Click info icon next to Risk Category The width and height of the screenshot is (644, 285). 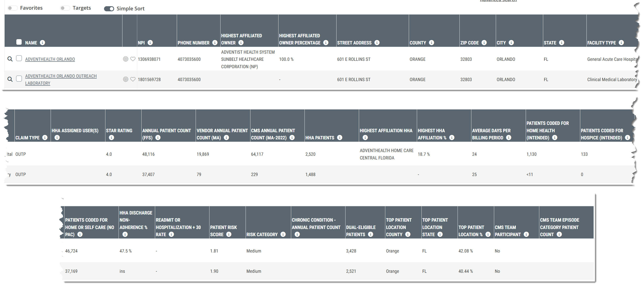tap(283, 235)
